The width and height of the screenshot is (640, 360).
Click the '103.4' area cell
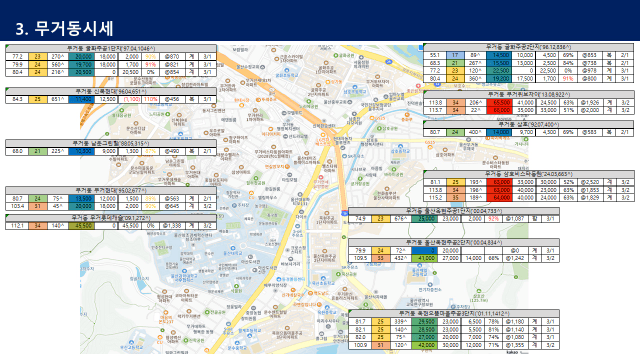17,206
